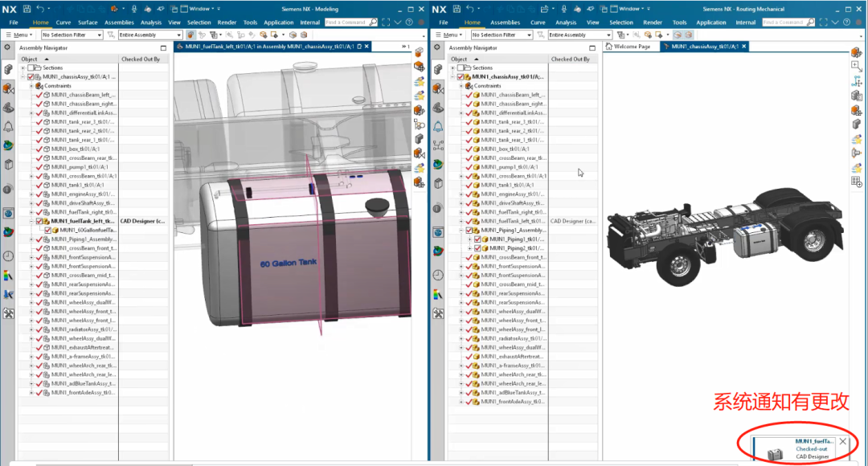868x466 pixels.
Task: Click the microphone icon in Routing Mechanical title bar
Action: (x=563, y=9)
